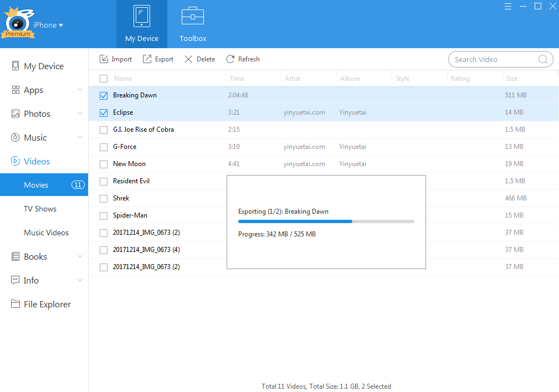
Task: Check the G-Force checkbox
Action: [104, 147]
